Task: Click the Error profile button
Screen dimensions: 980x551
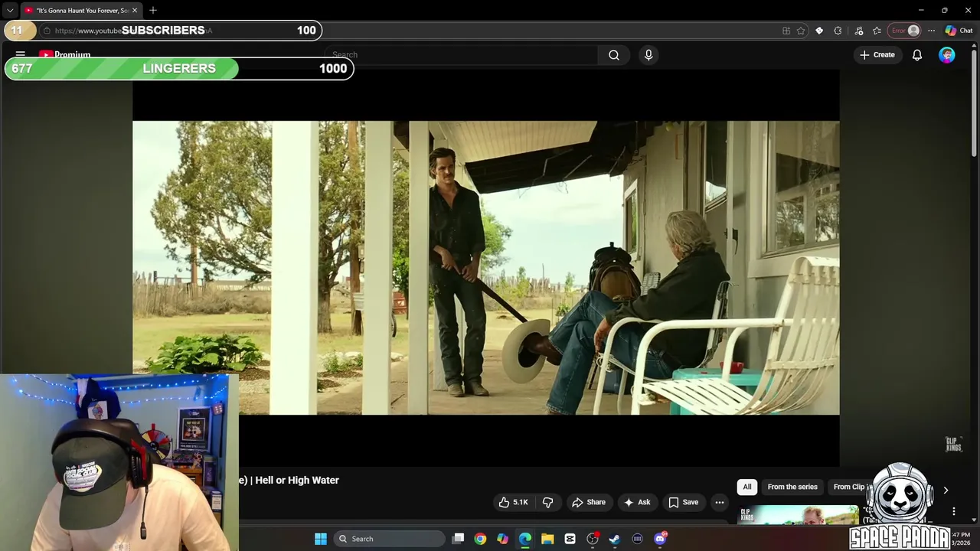Action: tap(905, 31)
